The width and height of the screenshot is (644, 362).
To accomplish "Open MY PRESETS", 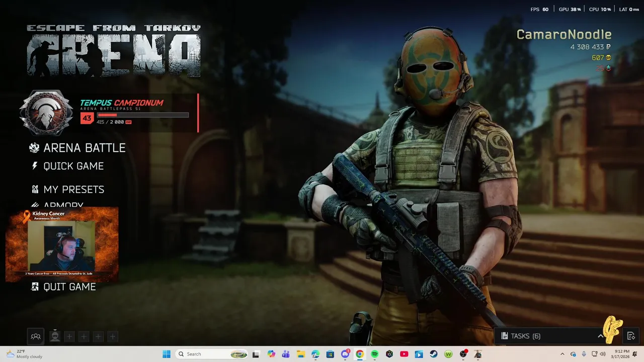I will pyautogui.click(x=74, y=190).
